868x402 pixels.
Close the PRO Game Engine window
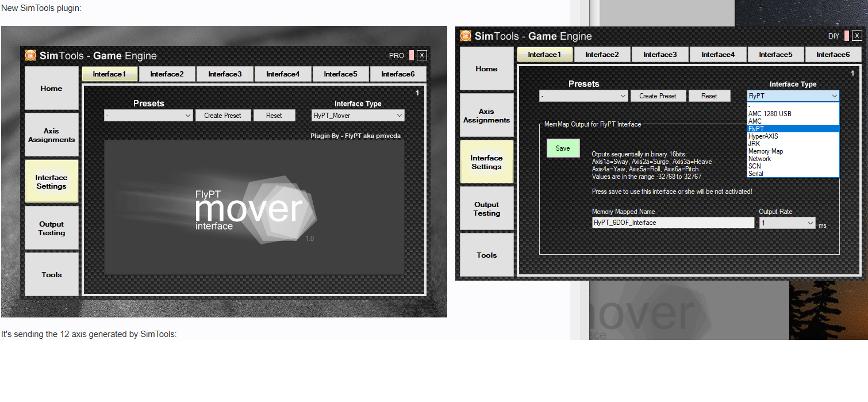point(422,55)
